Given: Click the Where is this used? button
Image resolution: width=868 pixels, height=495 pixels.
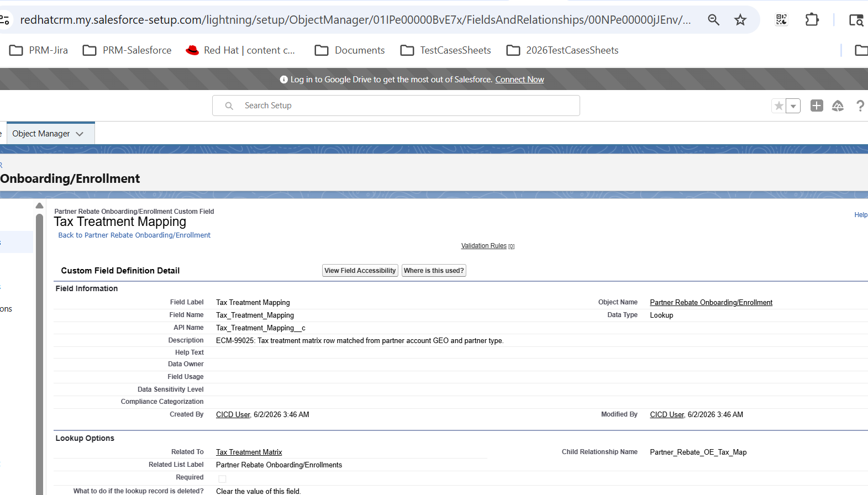Looking at the screenshot, I should coord(434,271).
